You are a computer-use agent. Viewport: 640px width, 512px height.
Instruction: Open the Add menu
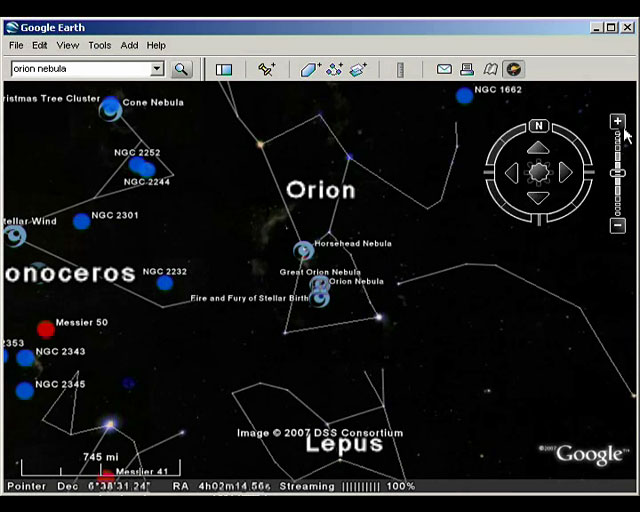coord(129,45)
